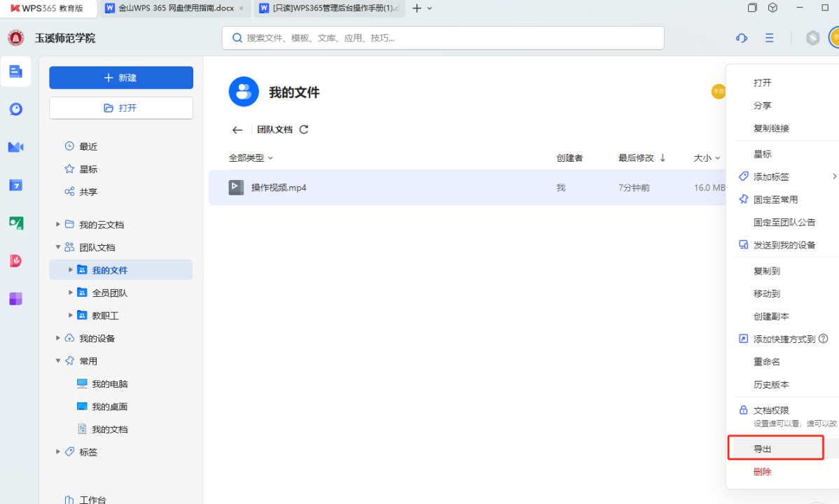Open the video meeting icon in the left rail
The height and width of the screenshot is (504, 839).
coord(15,147)
